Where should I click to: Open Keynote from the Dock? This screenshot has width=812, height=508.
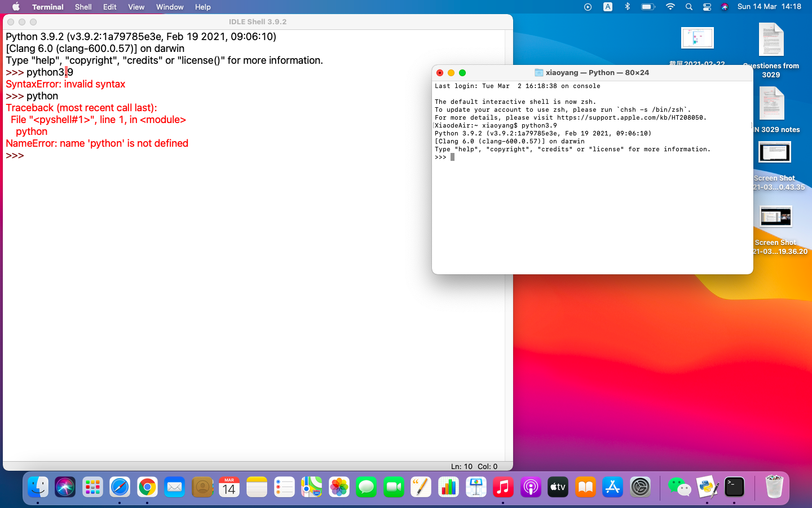tap(476, 487)
